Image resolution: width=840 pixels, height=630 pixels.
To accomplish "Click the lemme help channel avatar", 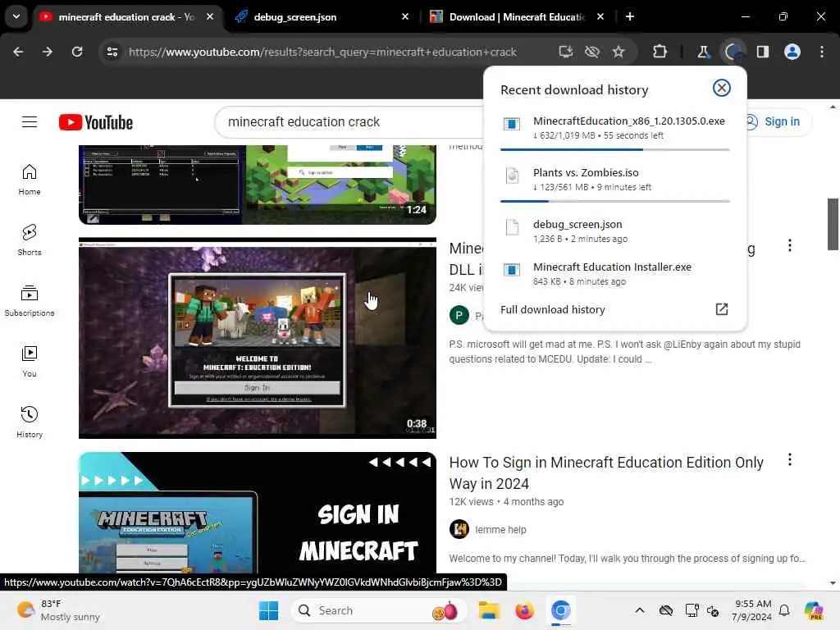I will click(459, 529).
